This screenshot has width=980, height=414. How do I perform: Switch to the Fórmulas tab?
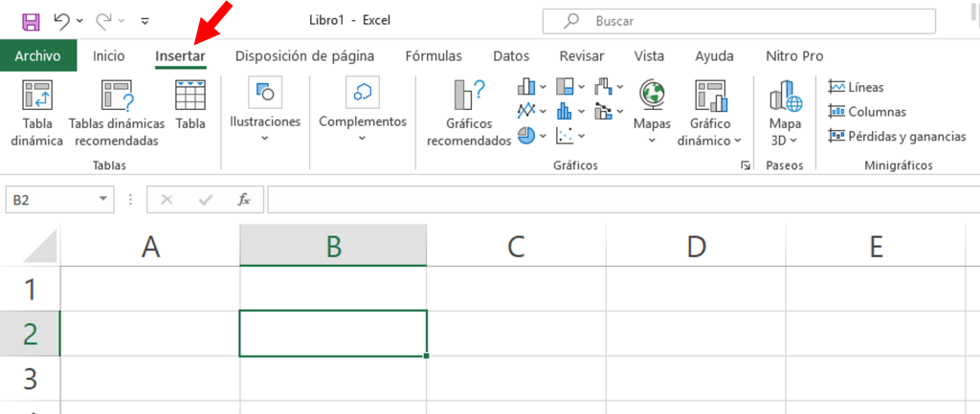433,56
